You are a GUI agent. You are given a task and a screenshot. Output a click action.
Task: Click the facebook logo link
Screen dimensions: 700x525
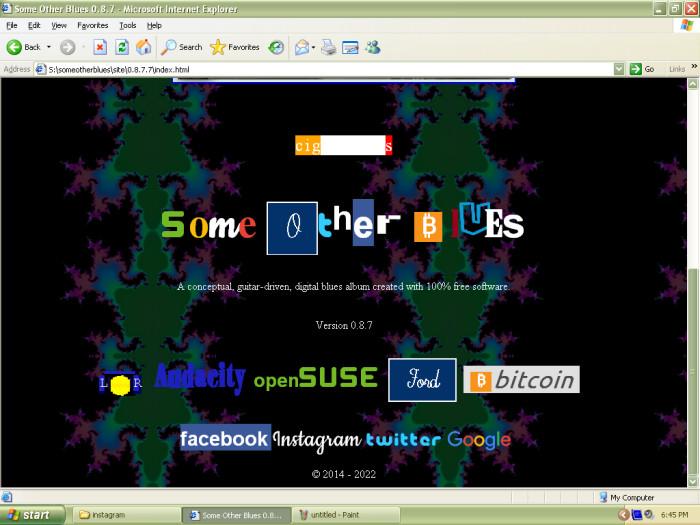point(225,438)
